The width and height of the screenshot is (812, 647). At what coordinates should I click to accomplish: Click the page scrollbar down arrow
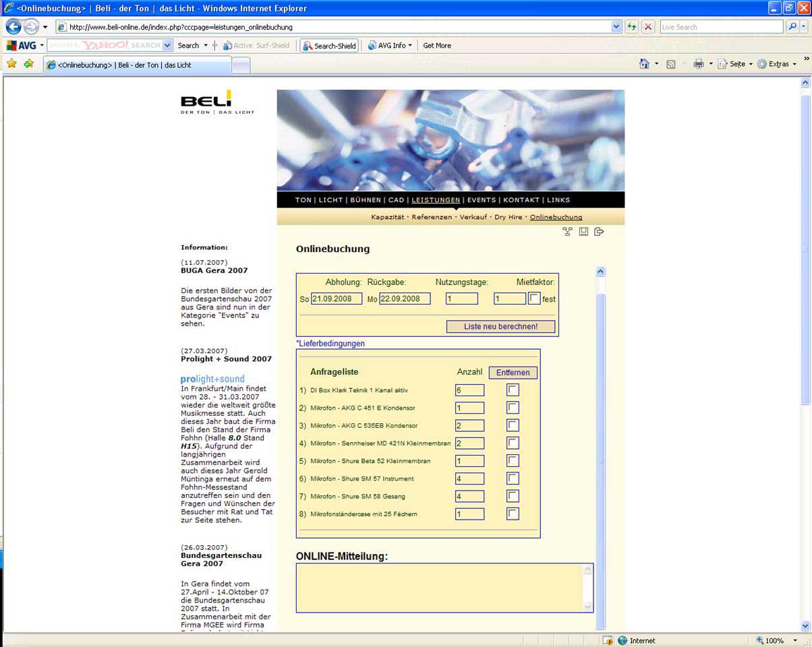pos(805,626)
